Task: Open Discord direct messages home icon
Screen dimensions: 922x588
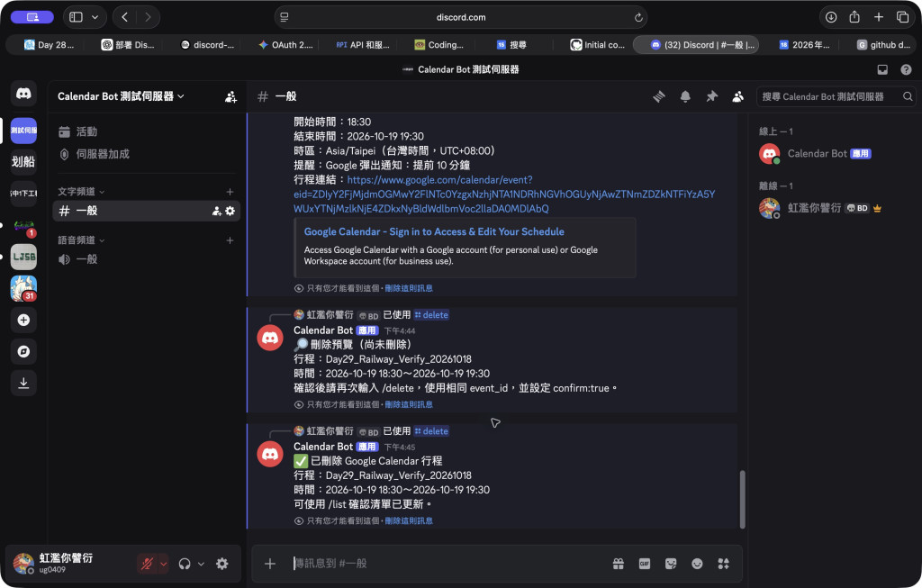Action: [23, 93]
